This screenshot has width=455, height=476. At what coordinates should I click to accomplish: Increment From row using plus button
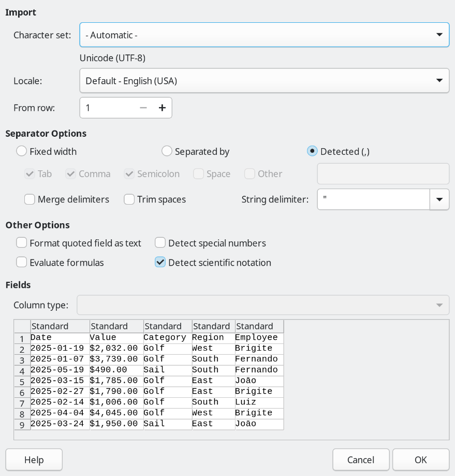(162, 107)
